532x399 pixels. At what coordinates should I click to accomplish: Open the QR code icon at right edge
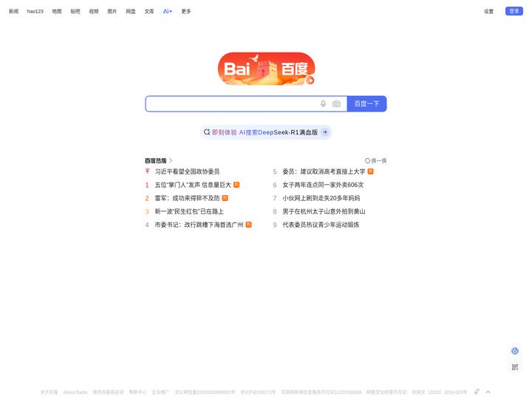click(x=515, y=367)
